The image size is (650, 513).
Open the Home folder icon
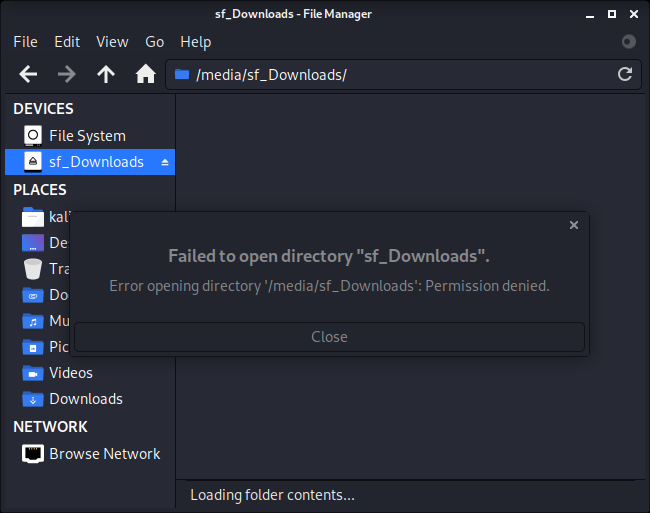coord(145,74)
